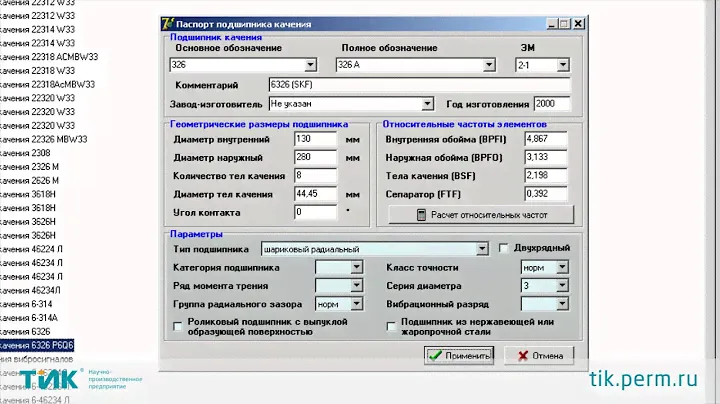720x404 pixels.
Task: Open Группа радиального зазора dropdown
Action: tap(356, 303)
